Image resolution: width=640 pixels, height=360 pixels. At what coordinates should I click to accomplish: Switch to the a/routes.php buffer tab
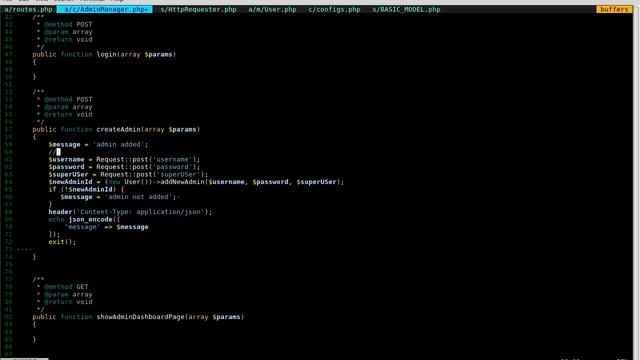(x=29, y=9)
